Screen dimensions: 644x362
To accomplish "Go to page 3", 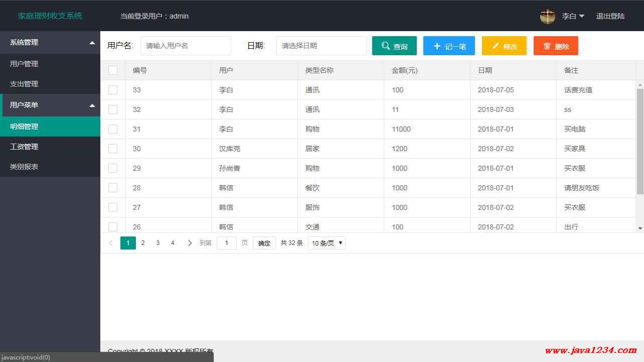I will tap(157, 243).
